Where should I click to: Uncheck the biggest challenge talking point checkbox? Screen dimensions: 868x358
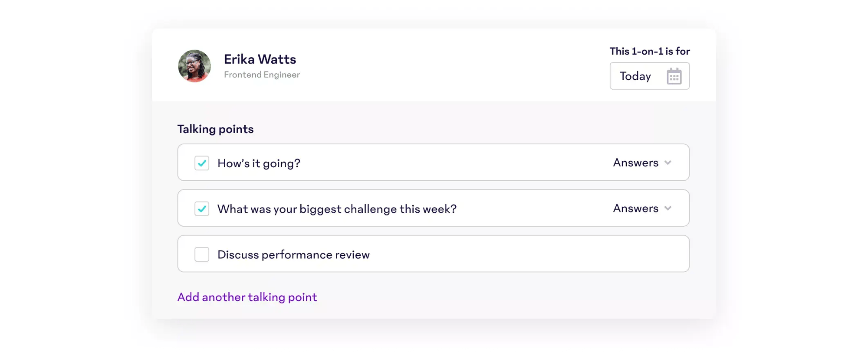(x=202, y=209)
